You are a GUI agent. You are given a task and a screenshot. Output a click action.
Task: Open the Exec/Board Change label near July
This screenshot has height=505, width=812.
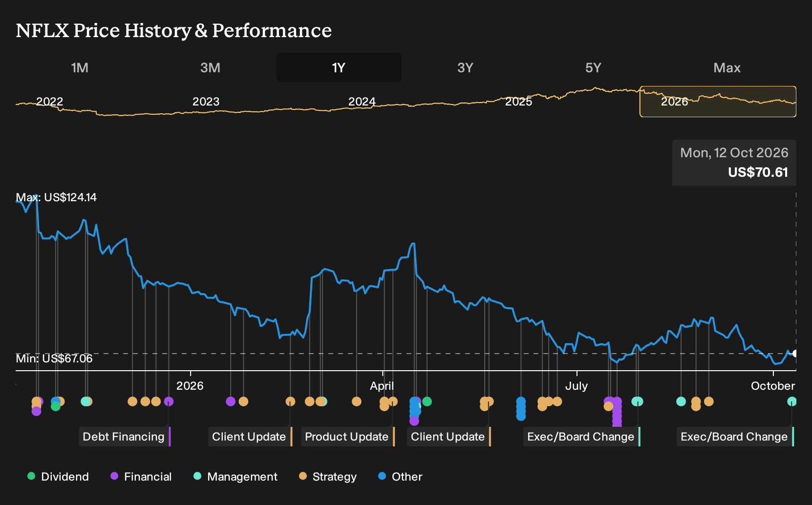click(x=581, y=437)
